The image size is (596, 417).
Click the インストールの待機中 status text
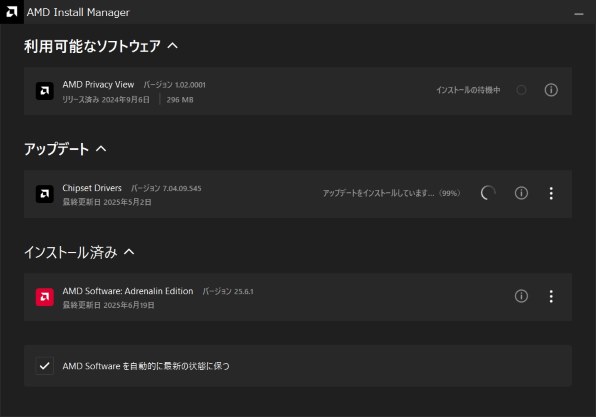point(468,90)
